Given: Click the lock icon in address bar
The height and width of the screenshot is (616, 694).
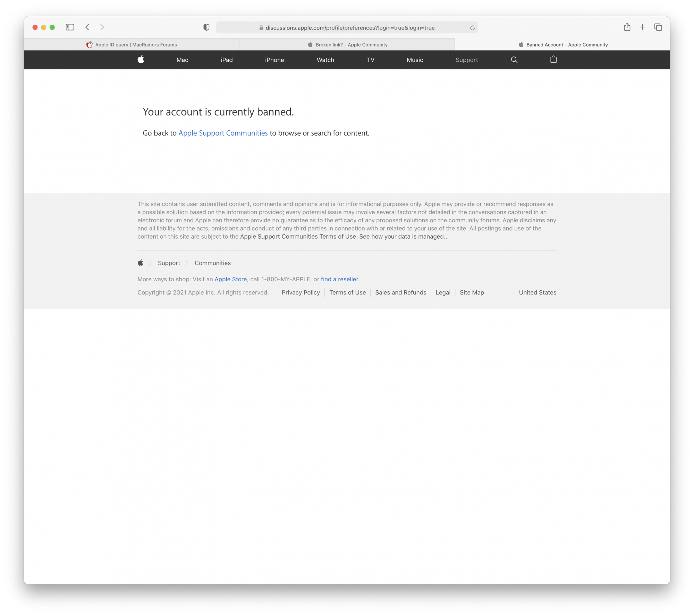Looking at the screenshot, I should pos(261,28).
